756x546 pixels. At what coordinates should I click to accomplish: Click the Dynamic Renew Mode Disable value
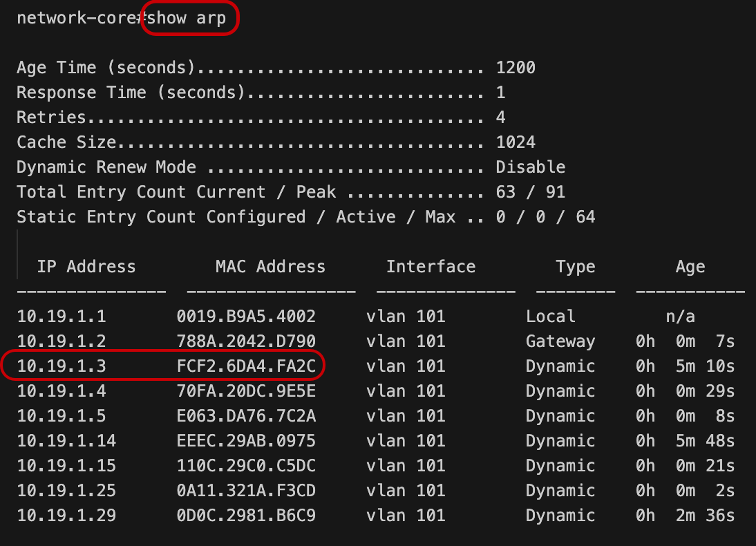point(530,167)
